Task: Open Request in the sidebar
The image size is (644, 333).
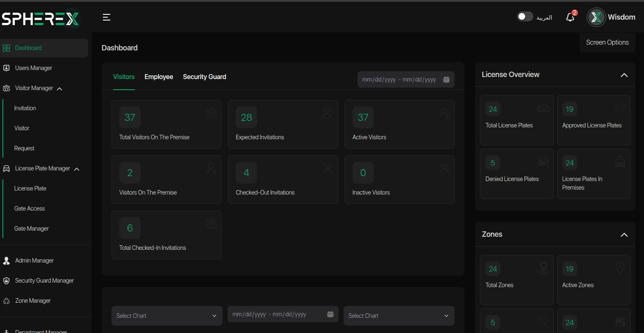Action: pyautogui.click(x=24, y=148)
